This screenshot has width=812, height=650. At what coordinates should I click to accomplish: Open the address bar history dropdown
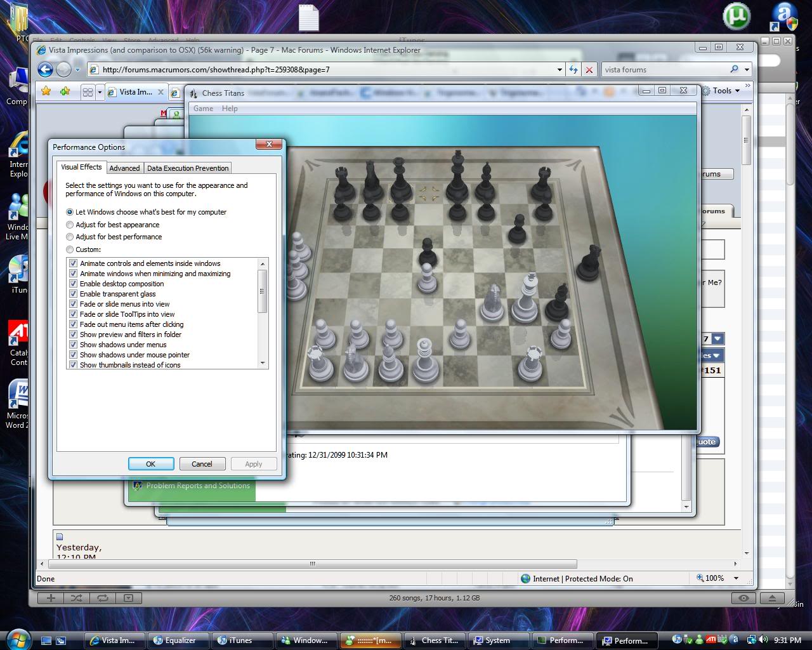pos(559,70)
